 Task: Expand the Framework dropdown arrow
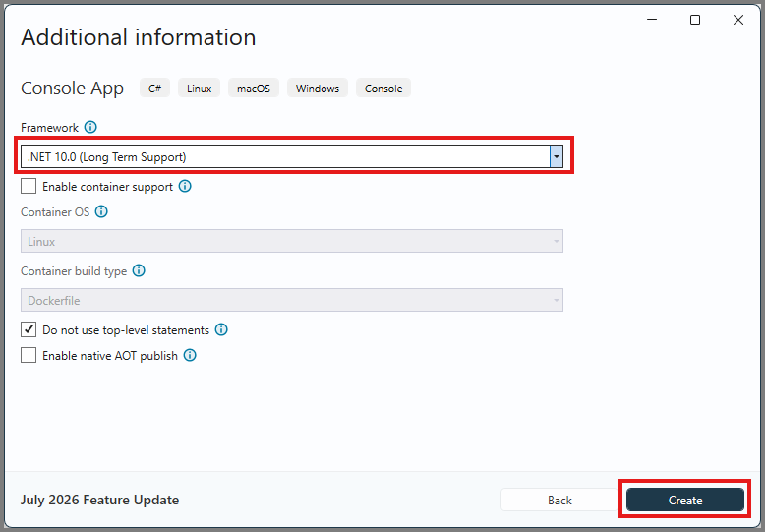[557, 156]
